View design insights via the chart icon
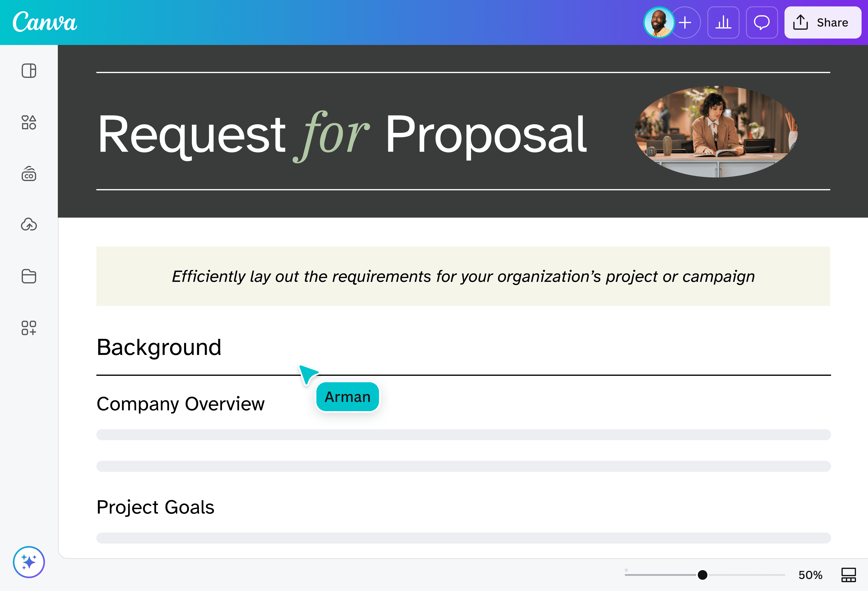Screen dimensions: 868x591 click(x=723, y=22)
